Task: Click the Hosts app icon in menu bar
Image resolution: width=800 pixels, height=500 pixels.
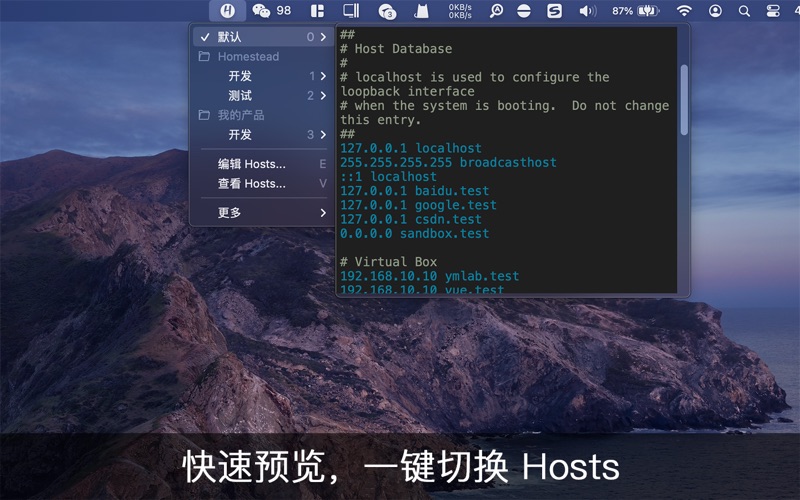Action: [228, 11]
